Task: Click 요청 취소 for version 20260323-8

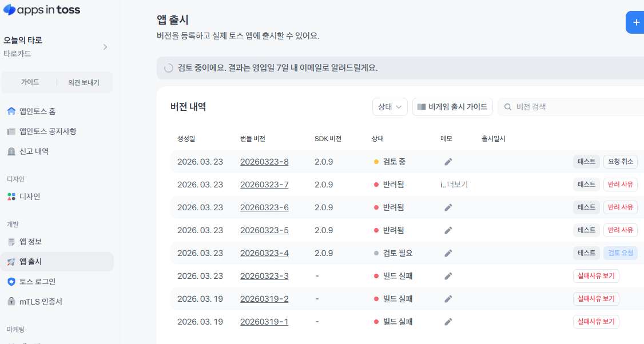Action: pyautogui.click(x=620, y=162)
